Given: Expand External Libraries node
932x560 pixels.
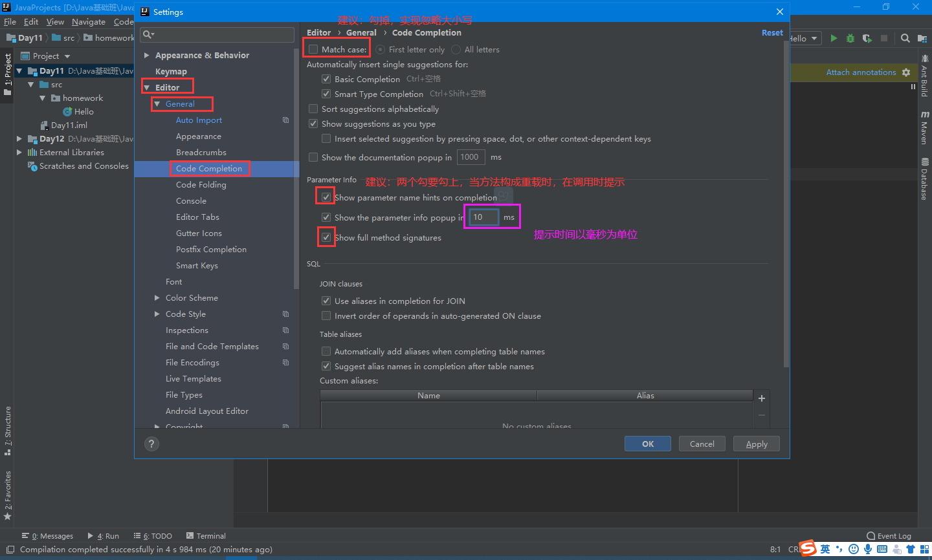Looking at the screenshot, I should [x=19, y=153].
